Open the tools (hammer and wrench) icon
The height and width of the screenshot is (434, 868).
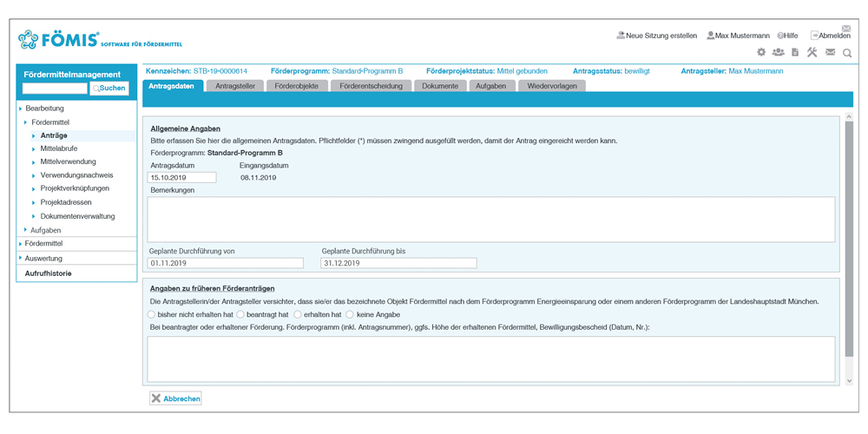click(812, 52)
